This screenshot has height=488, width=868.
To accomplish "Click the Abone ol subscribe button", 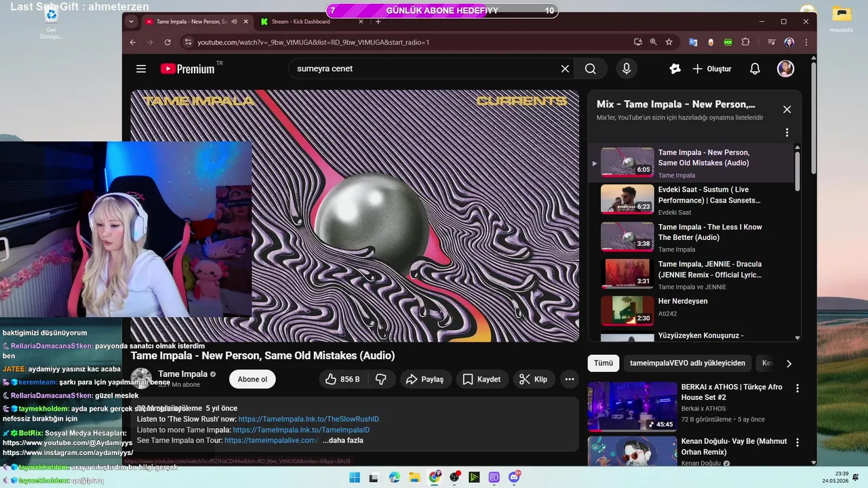I will 252,380.
